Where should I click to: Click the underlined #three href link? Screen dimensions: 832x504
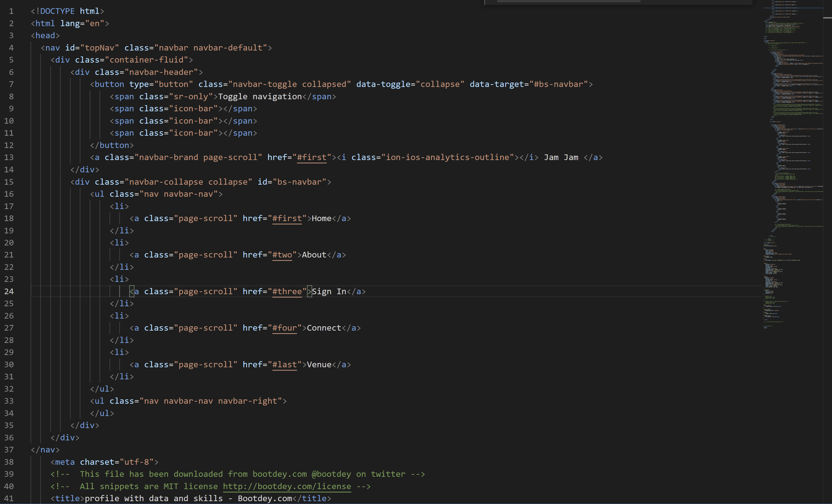[x=287, y=291]
